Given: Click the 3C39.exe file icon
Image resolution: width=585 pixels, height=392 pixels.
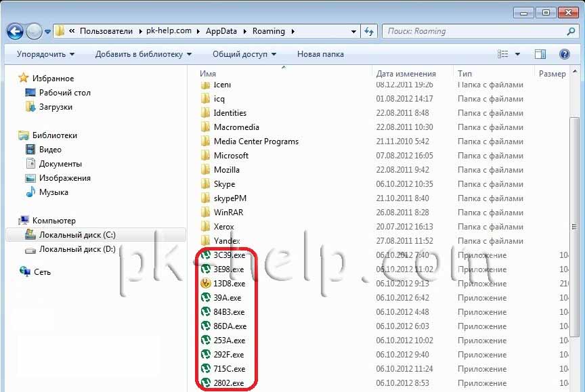Looking at the screenshot, I should tap(206, 255).
